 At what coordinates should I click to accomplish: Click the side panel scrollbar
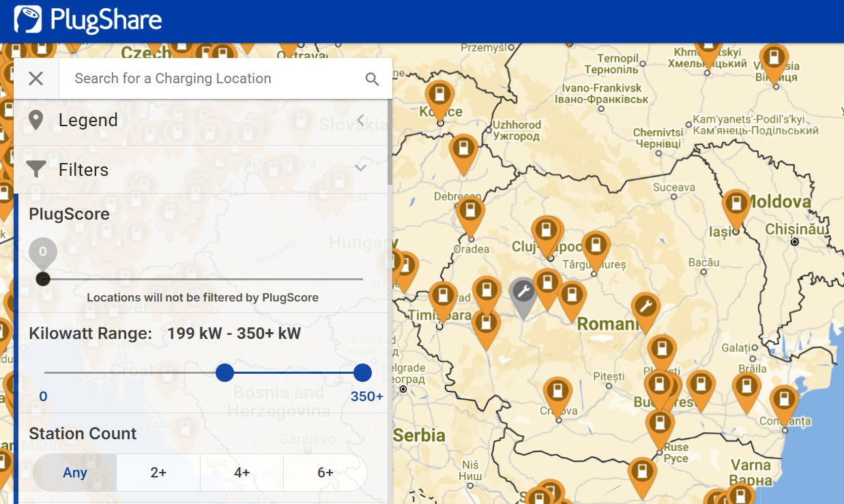390,141
